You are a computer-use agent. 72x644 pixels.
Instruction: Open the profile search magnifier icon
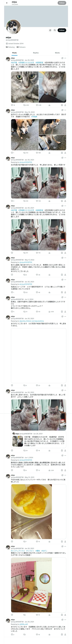click(x=55, y=30)
